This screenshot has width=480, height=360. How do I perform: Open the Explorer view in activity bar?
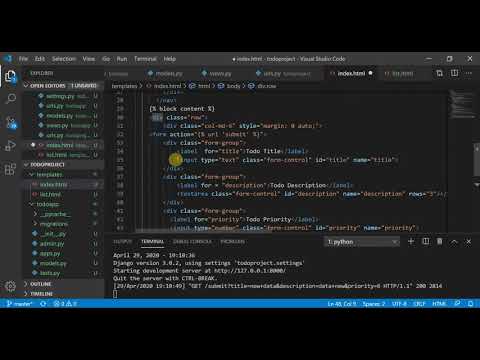click(11, 76)
